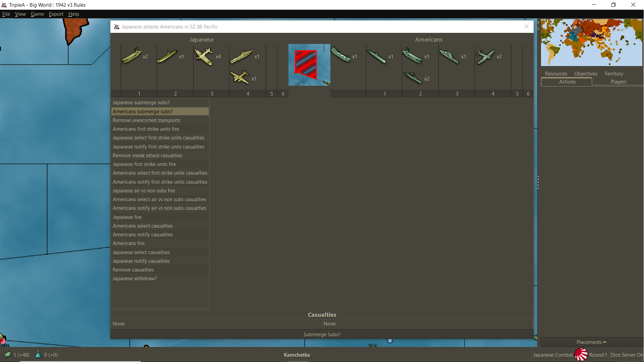The height and width of the screenshot is (362, 644).
Task: Select 'Japanese first strike units fire' step
Action: coord(160,164)
